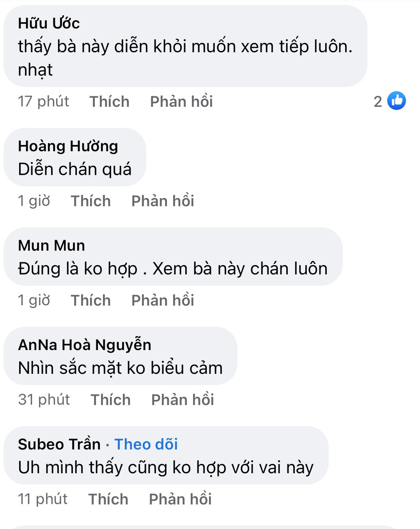
Task: Open Mun Mun's profile name
Action: pyautogui.click(x=51, y=246)
